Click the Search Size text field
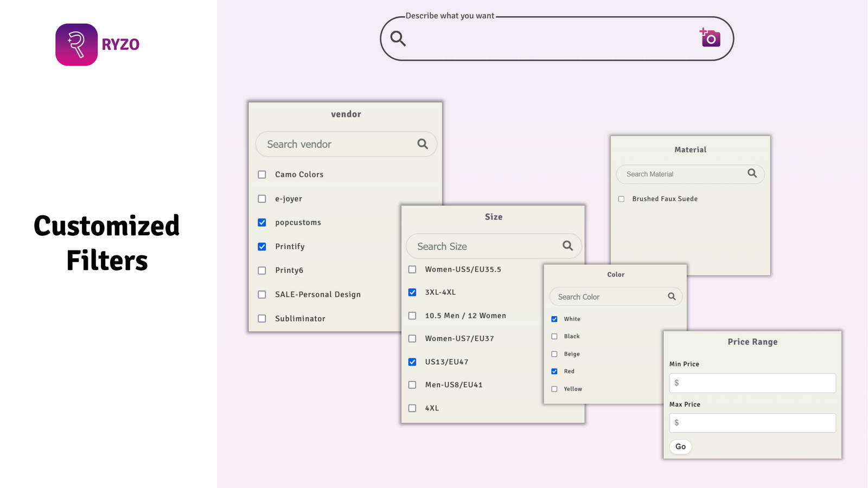 (x=483, y=246)
